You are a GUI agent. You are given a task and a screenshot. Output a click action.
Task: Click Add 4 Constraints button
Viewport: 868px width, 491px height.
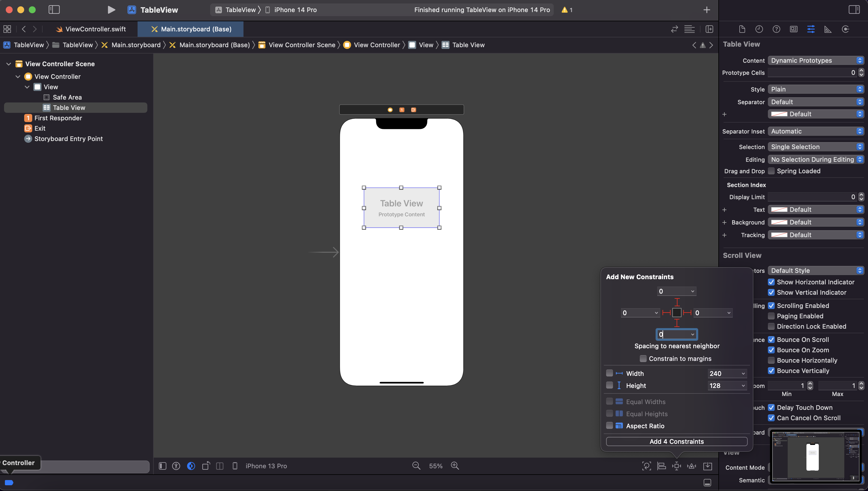pyautogui.click(x=676, y=441)
